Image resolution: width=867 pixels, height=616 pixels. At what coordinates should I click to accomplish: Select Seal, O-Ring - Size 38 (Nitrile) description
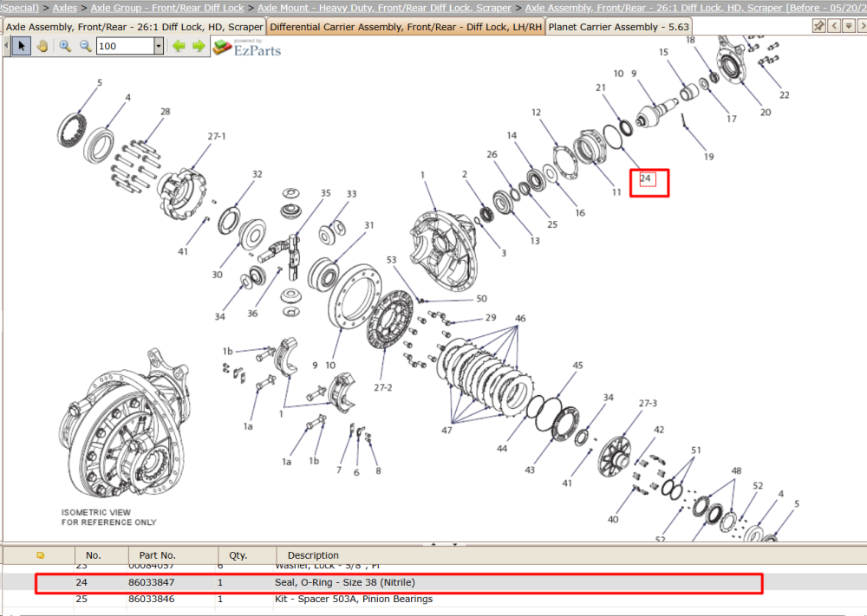345,582
